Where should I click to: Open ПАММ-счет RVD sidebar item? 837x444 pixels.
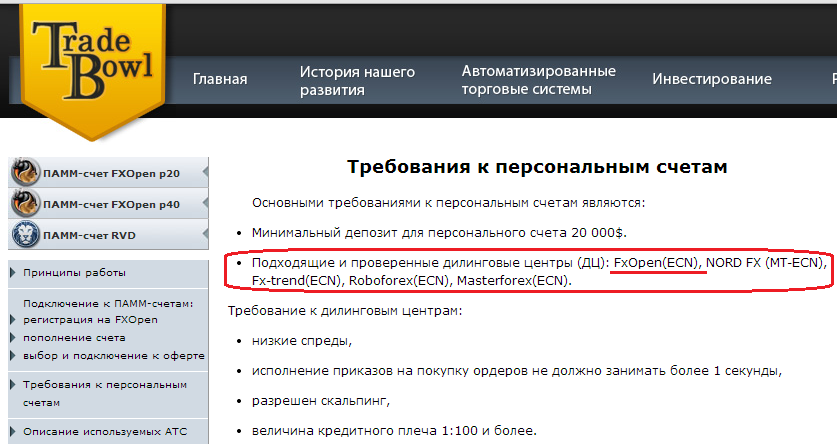108,235
